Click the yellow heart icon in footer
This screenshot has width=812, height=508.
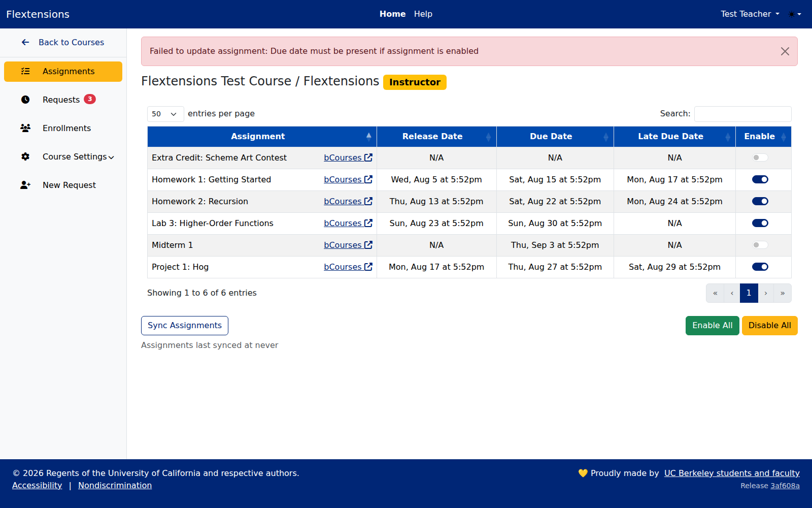click(583, 473)
